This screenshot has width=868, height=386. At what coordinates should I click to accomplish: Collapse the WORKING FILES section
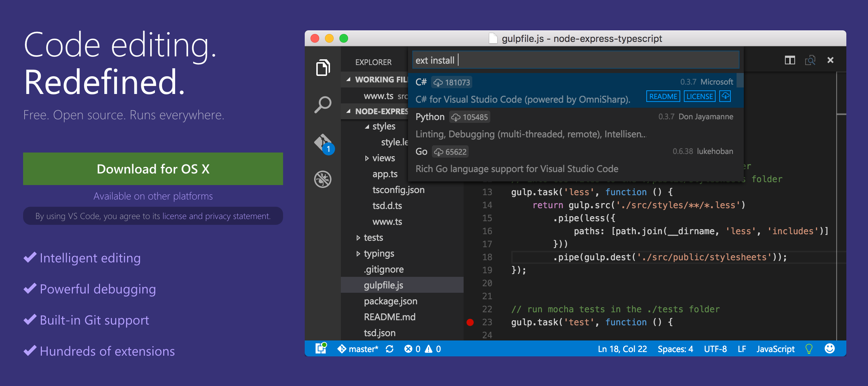(348, 80)
